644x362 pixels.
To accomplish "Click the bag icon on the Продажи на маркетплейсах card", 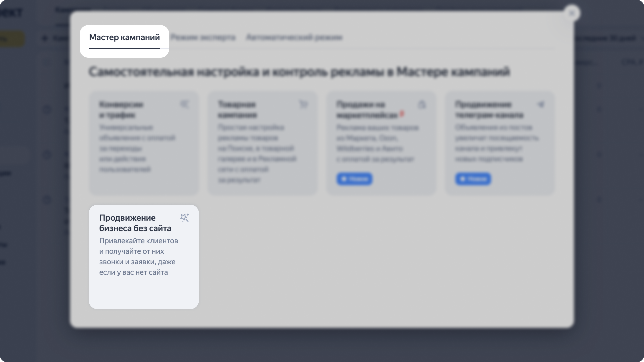I will 422,104.
